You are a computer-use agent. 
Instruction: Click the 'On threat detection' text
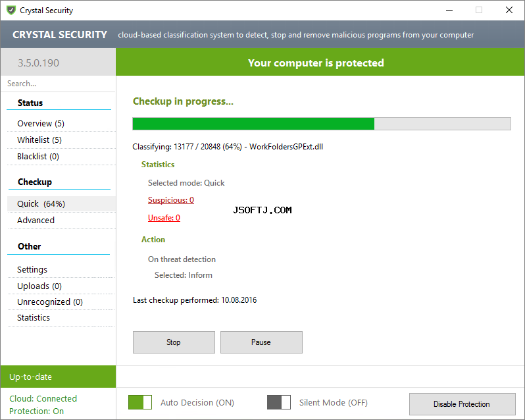[x=182, y=259]
